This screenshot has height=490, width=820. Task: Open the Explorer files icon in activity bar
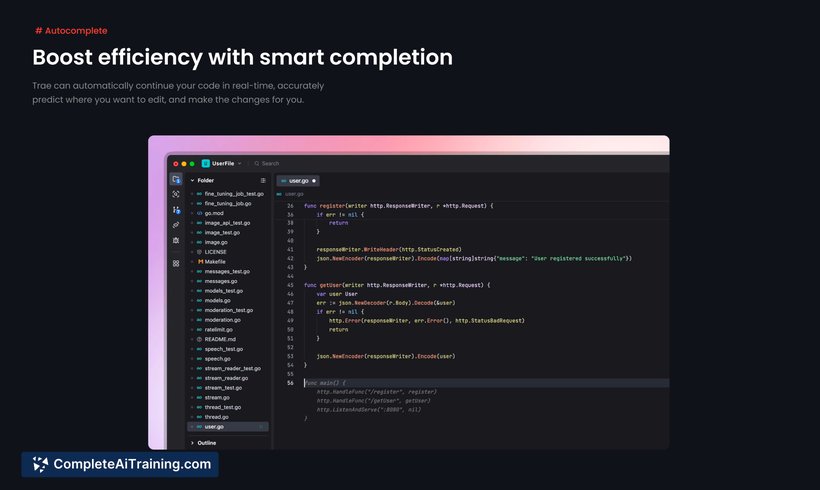coord(176,179)
